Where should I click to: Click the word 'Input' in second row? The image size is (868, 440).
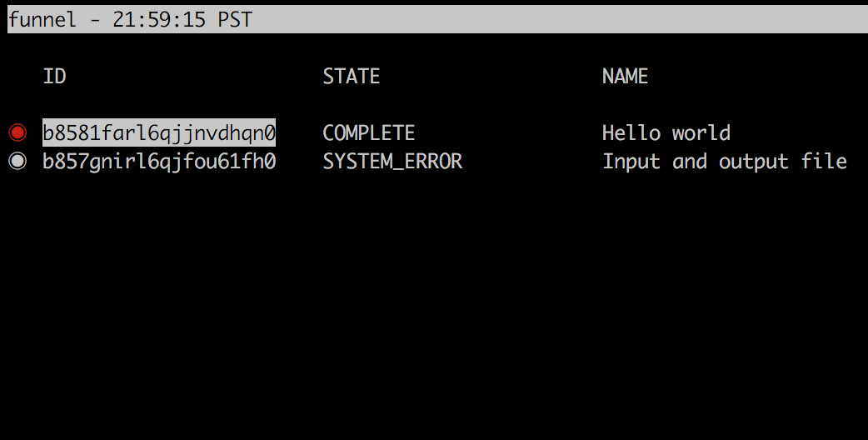click(x=631, y=162)
